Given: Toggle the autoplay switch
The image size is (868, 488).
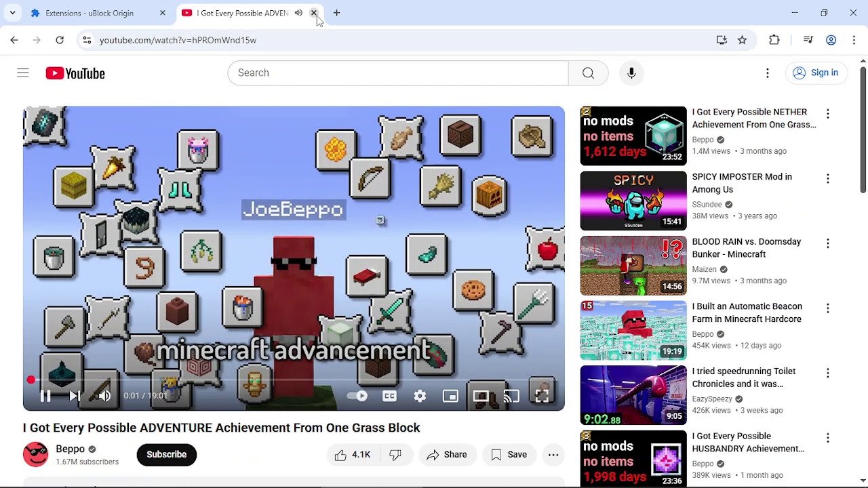Looking at the screenshot, I should pos(358,396).
